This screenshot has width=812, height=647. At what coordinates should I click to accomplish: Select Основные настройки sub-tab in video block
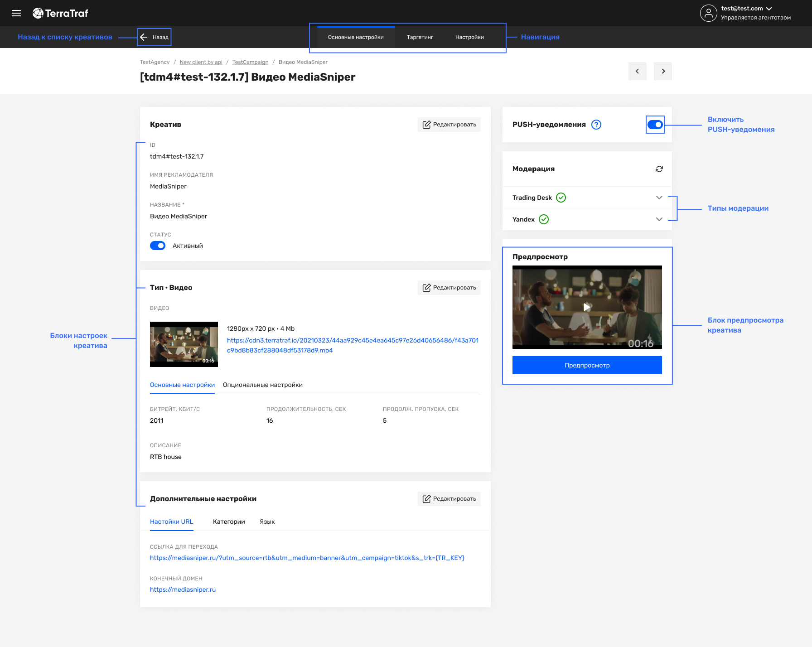point(183,385)
